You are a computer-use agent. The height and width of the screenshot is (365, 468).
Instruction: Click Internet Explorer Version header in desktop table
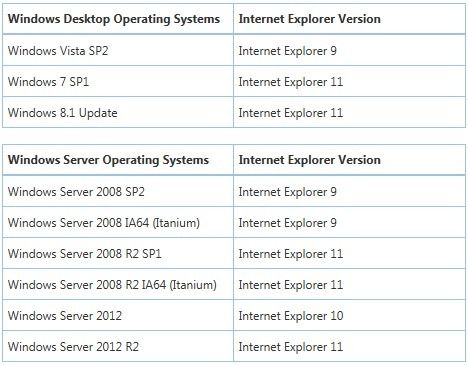click(309, 19)
